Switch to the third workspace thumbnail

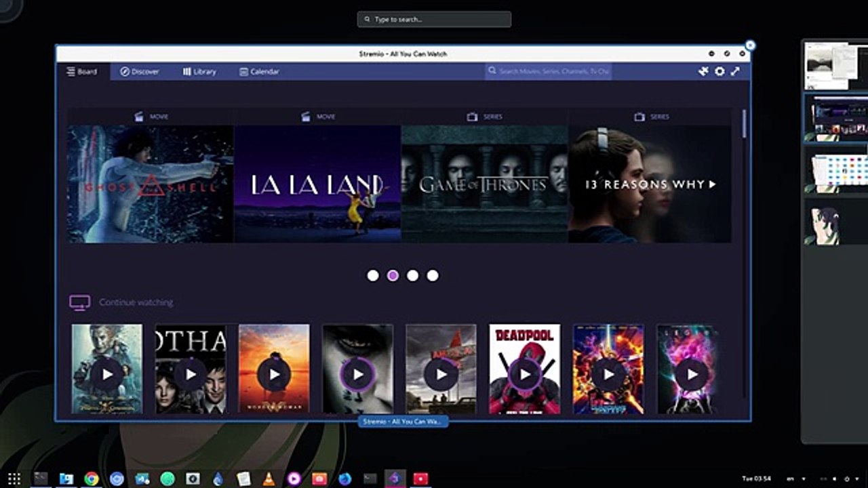coord(835,169)
